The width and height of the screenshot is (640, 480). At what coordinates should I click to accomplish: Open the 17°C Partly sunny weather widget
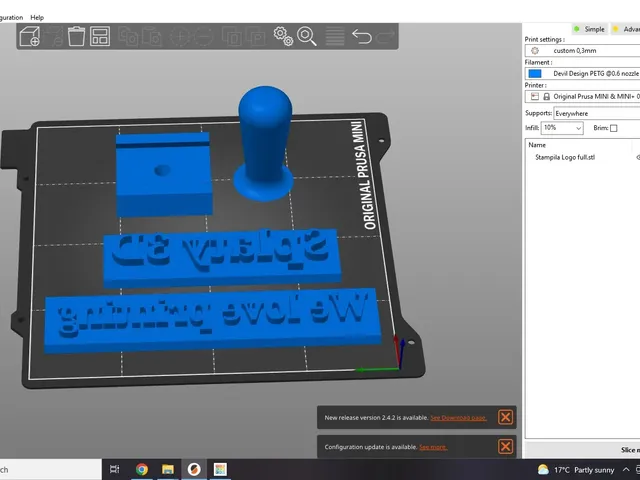(x=576, y=470)
